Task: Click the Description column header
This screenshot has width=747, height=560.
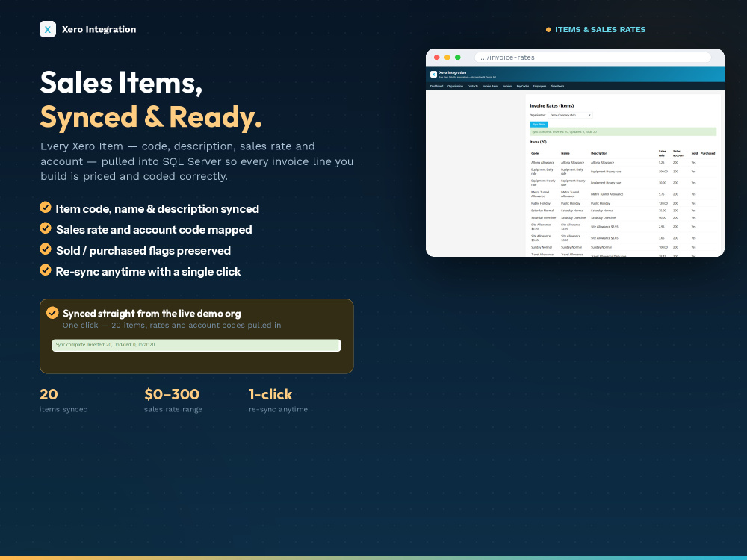Action: tap(599, 153)
